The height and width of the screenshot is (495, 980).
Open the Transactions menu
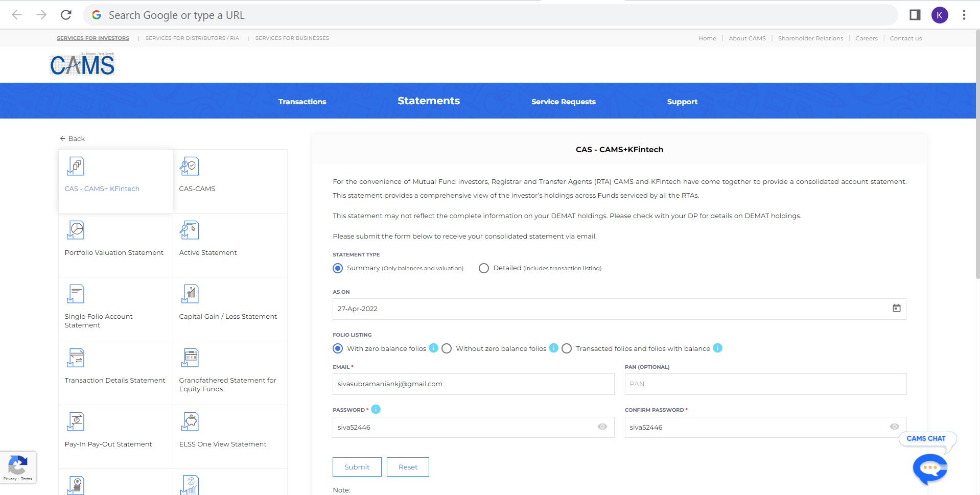302,102
